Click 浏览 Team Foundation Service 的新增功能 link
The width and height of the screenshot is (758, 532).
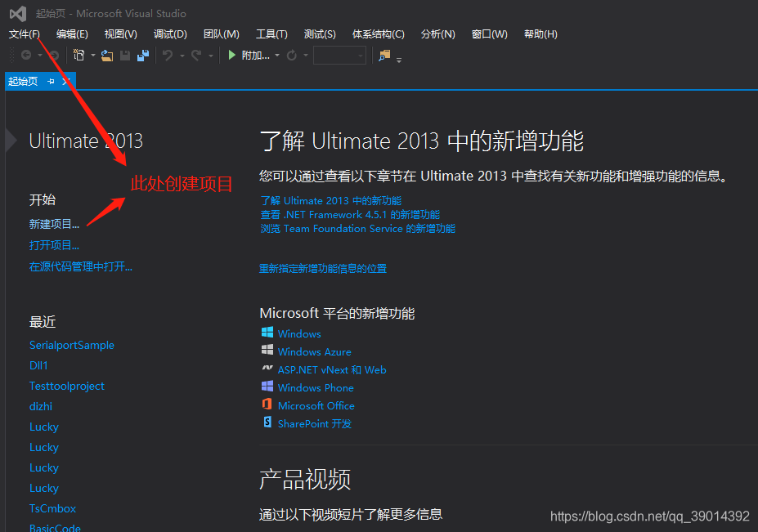tap(358, 229)
